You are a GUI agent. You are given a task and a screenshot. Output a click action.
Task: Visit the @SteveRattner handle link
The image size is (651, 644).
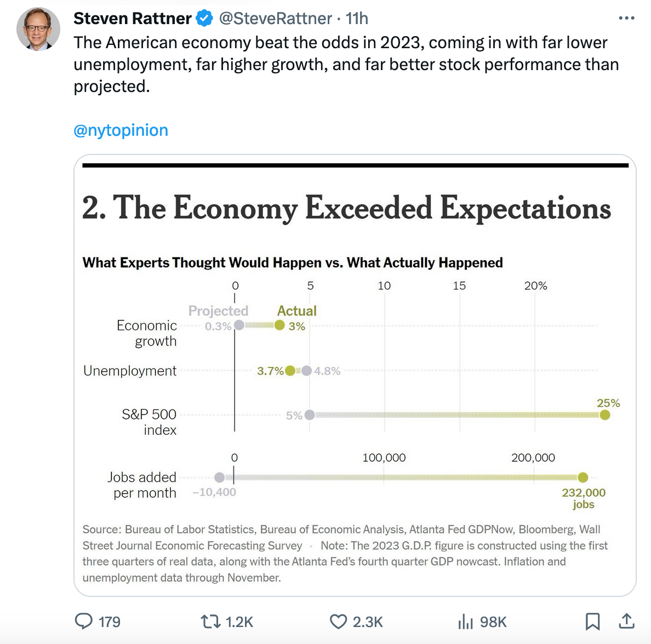pos(275,19)
